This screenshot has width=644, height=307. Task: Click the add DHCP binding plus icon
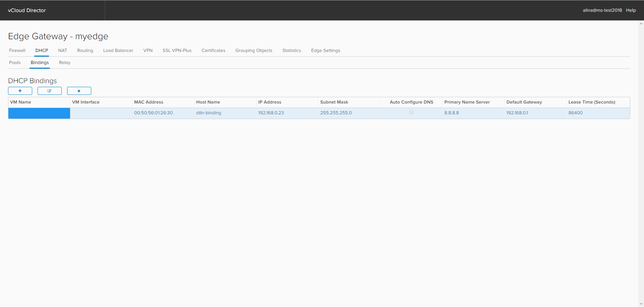20,91
